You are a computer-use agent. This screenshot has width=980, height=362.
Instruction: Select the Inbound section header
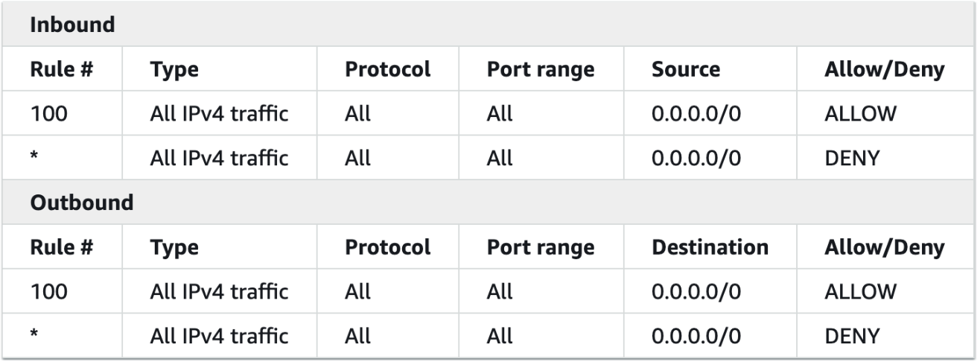click(x=73, y=25)
